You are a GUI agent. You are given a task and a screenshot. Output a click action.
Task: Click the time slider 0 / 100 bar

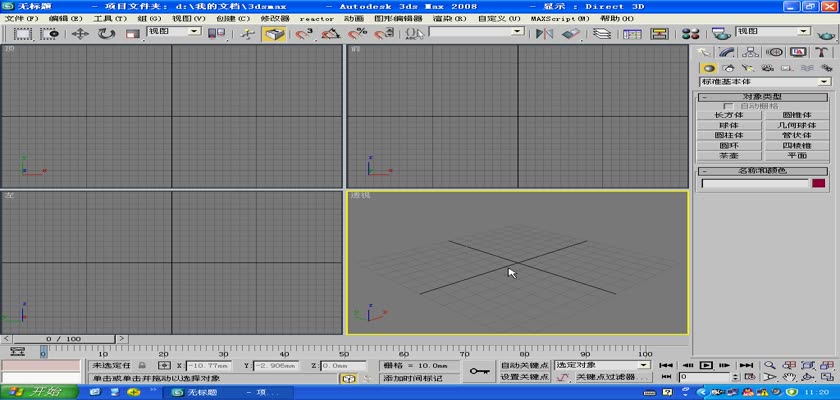click(x=64, y=339)
